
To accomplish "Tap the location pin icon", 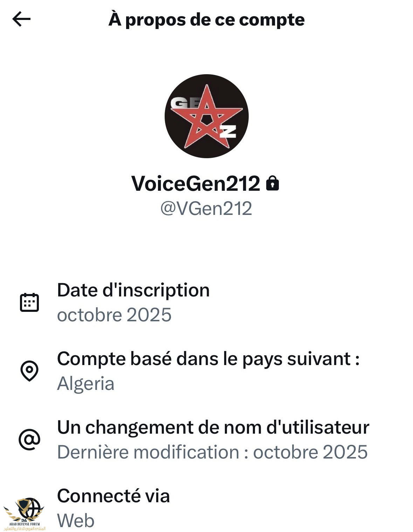I will (29, 371).
